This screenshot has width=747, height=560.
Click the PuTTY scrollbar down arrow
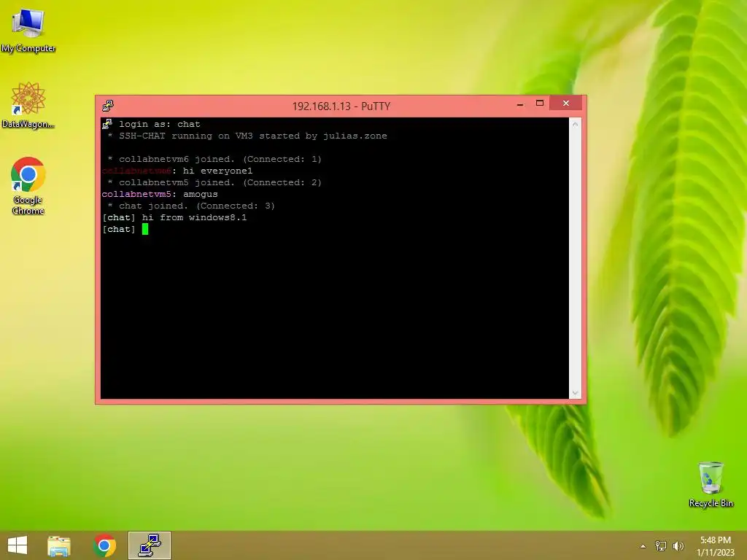click(575, 393)
